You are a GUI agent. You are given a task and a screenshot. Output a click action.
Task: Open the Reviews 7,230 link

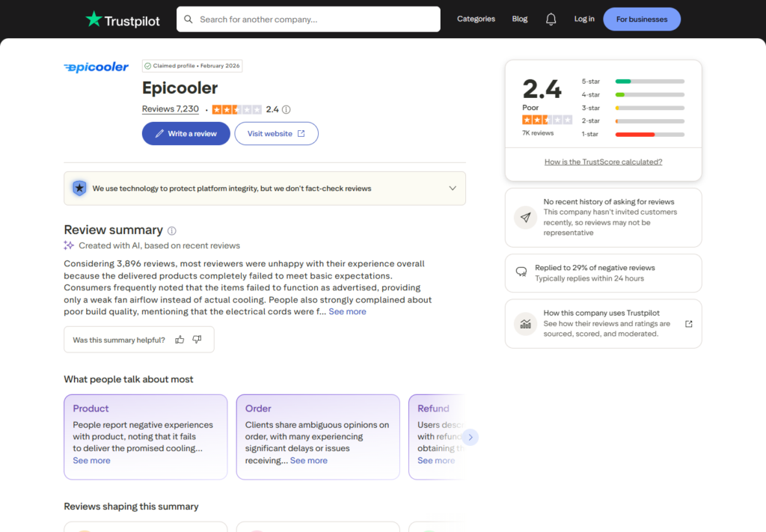(x=171, y=109)
